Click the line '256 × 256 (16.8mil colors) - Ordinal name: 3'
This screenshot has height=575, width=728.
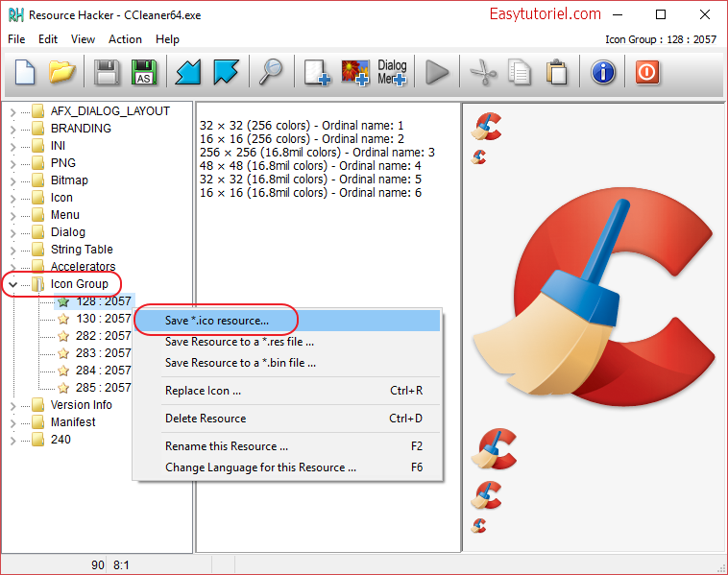pos(317,153)
